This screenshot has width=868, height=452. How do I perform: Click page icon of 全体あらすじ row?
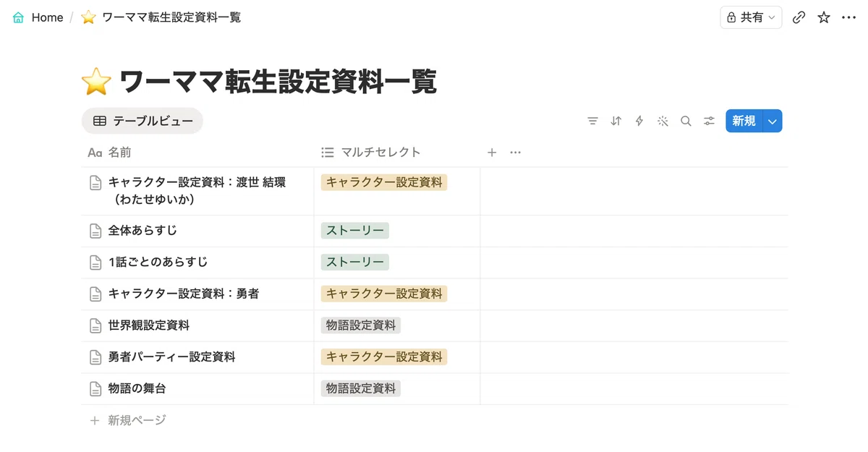[x=95, y=231]
